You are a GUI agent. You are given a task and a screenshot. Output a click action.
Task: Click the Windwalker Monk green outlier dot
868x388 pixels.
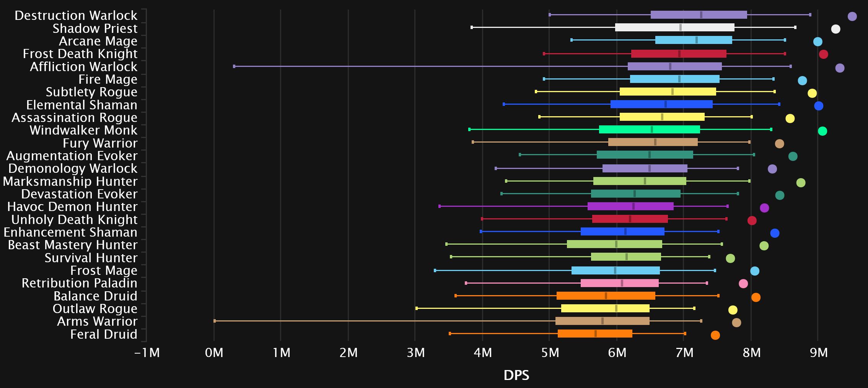(822, 131)
